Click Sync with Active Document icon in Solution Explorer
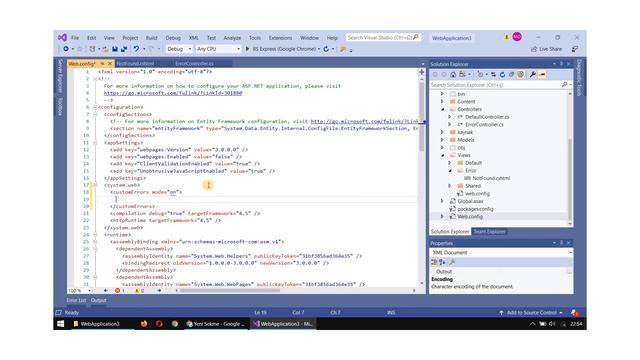The width and height of the screenshot is (640, 360). pyautogui.click(x=493, y=74)
